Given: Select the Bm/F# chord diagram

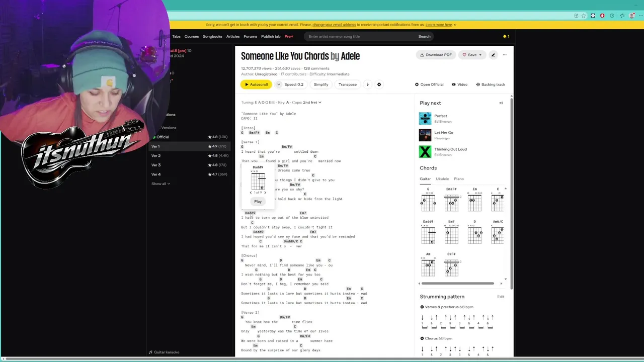Looking at the screenshot, I should pyautogui.click(x=451, y=200).
